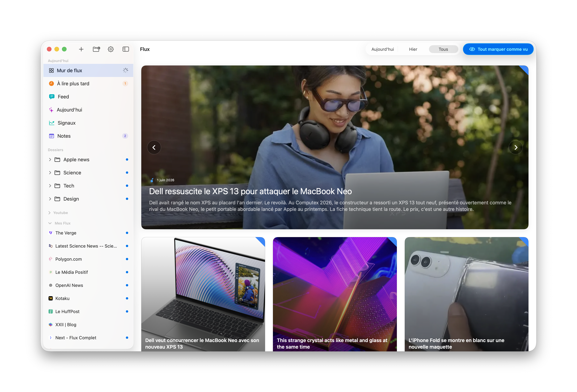Click Le Média Positif feed logo
The height and width of the screenshot is (392, 577).
pyautogui.click(x=51, y=272)
